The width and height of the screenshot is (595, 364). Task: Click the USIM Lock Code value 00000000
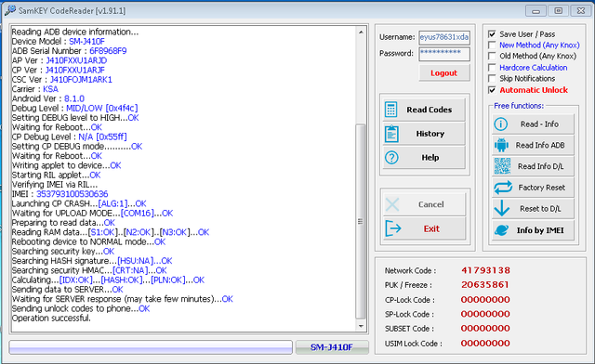pyautogui.click(x=485, y=344)
